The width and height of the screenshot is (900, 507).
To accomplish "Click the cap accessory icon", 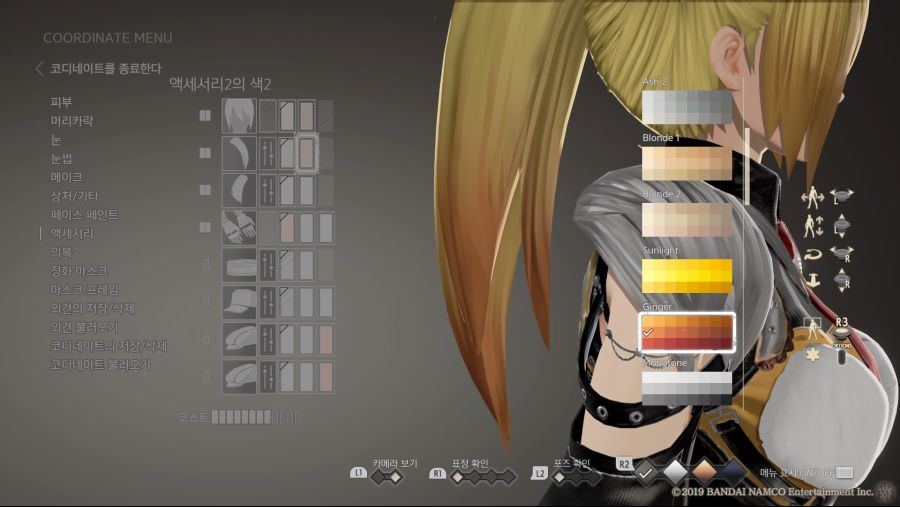I will (x=239, y=302).
